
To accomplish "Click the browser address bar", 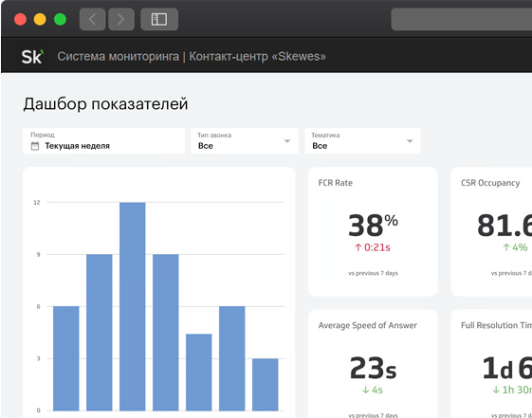I will click(462, 19).
